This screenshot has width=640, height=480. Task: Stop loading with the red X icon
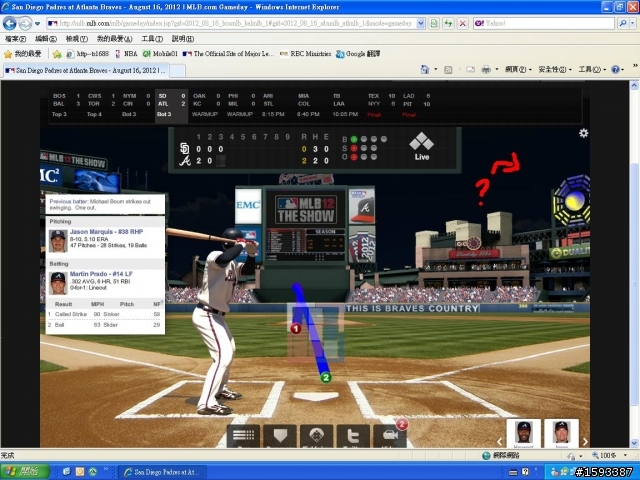point(462,23)
